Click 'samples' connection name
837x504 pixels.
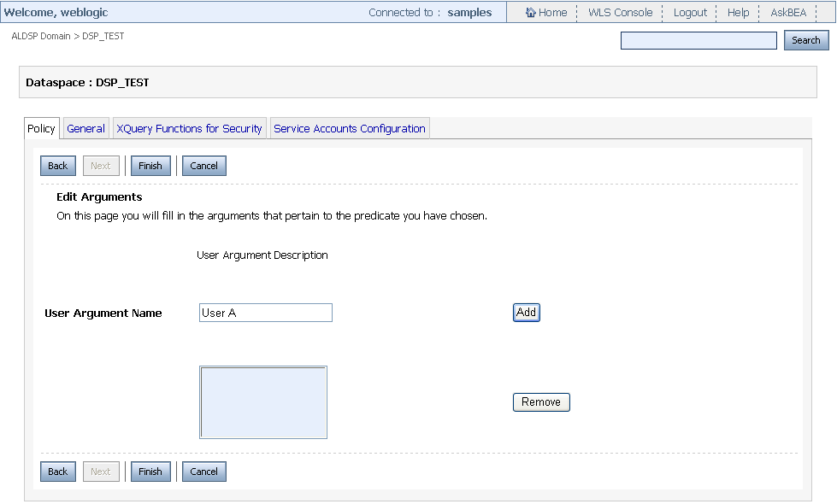tap(469, 12)
